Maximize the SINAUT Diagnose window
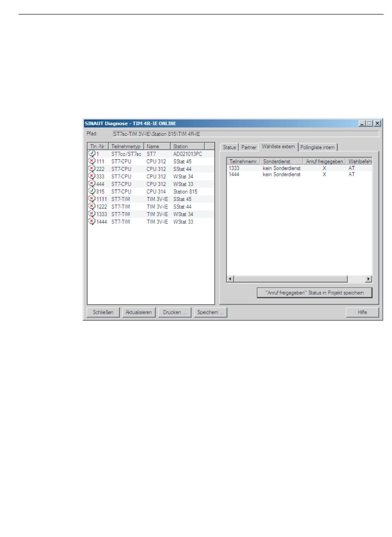The image size is (392, 537). point(369,123)
